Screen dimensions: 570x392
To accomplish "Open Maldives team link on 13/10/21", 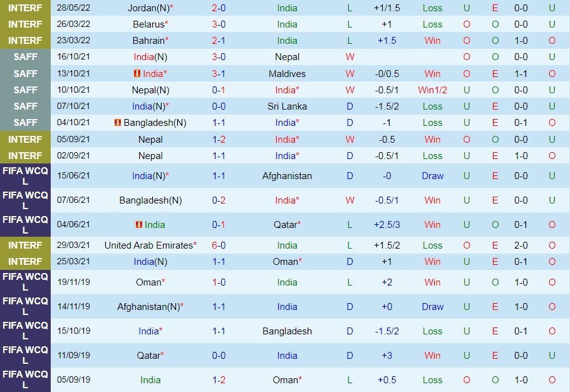I will point(287,74).
